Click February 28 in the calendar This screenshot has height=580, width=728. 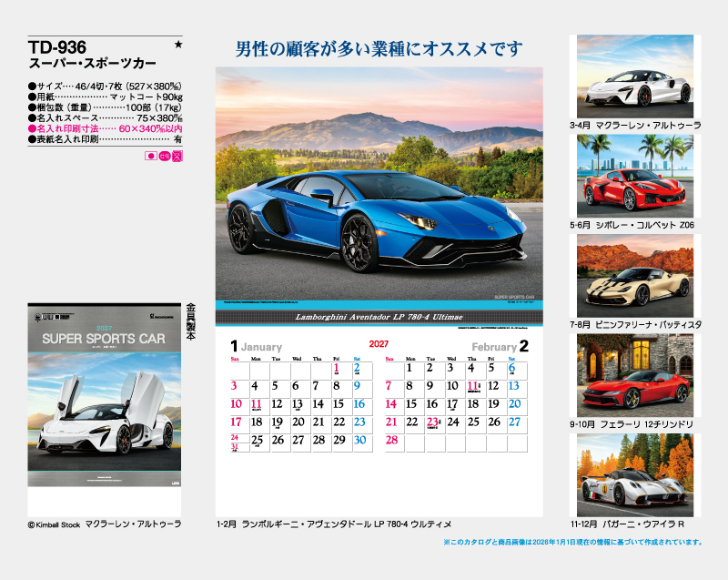click(x=392, y=440)
